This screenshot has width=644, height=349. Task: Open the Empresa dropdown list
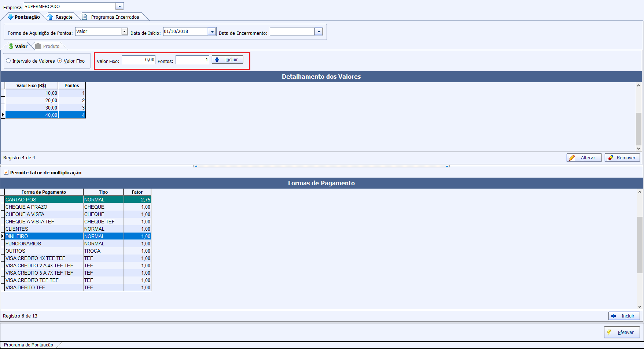[119, 7]
